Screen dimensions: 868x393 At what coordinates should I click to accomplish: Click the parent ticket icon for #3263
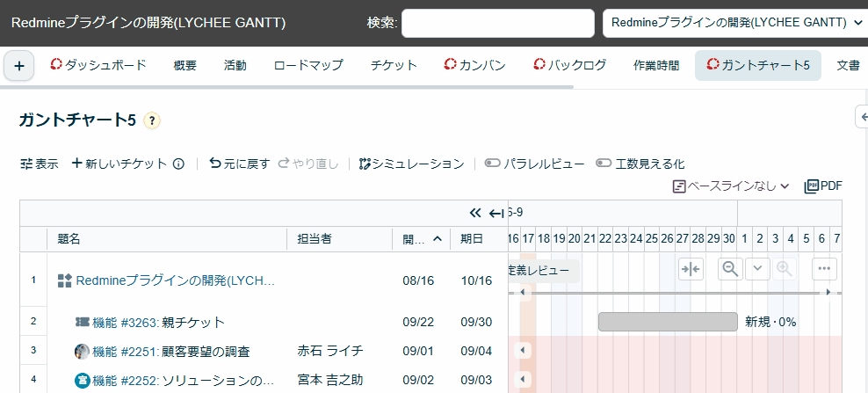(82, 322)
